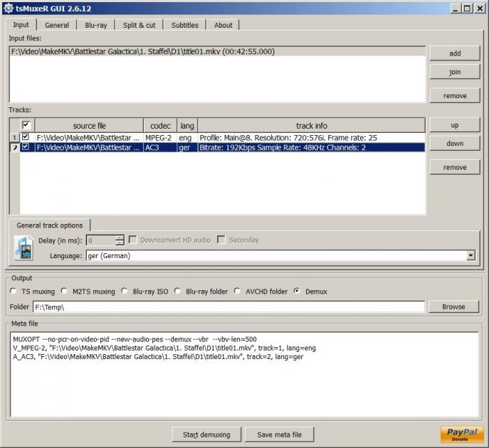
Task: Click the join button
Action: point(455,72)
